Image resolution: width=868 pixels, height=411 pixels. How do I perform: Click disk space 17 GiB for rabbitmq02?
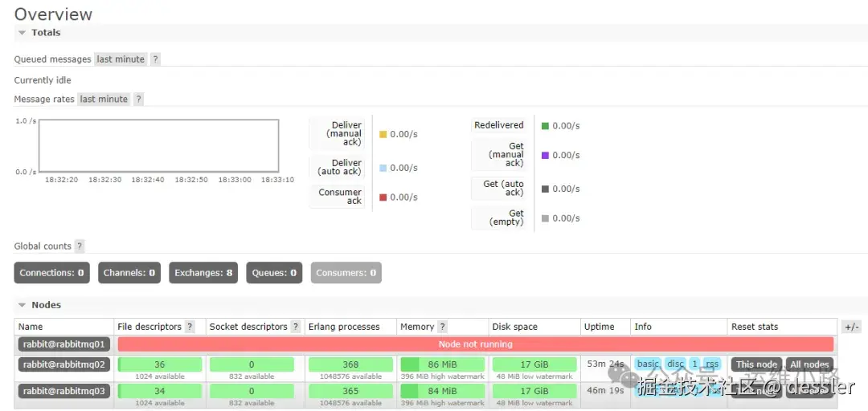[x=534, y=364]
